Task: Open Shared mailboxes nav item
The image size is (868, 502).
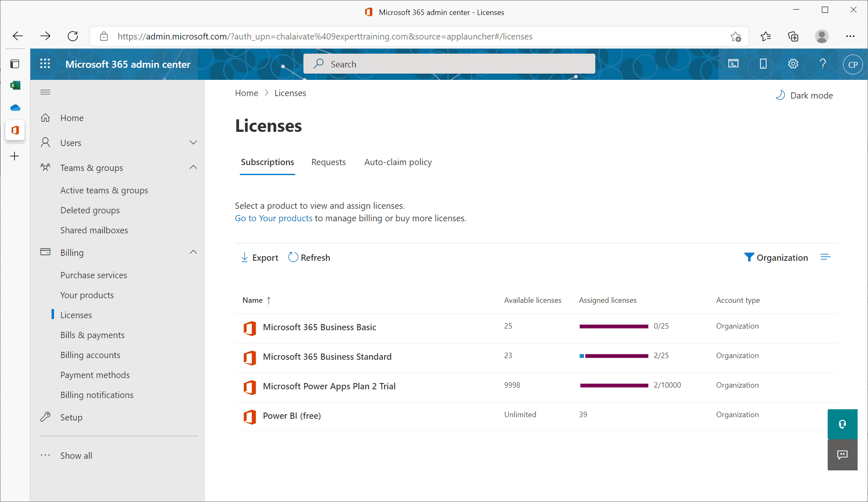Action: point(94,230)
